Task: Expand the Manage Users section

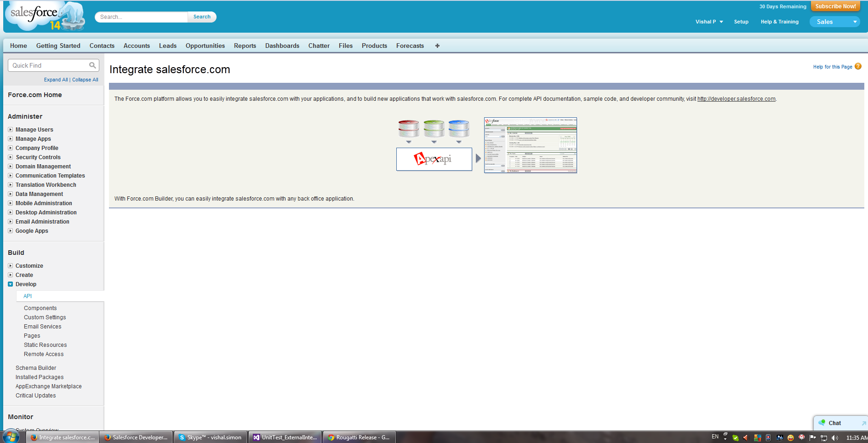Action: pos(10,130)
